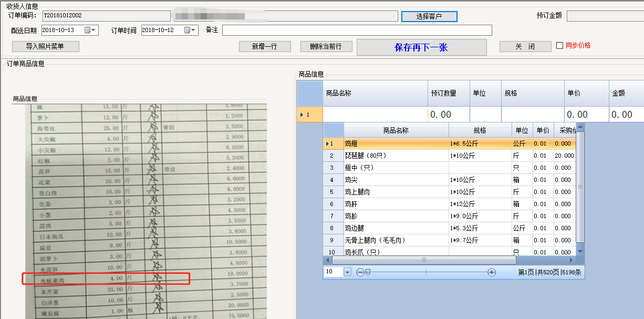Open the calendar icon for 配送日期

click(87, 30)
